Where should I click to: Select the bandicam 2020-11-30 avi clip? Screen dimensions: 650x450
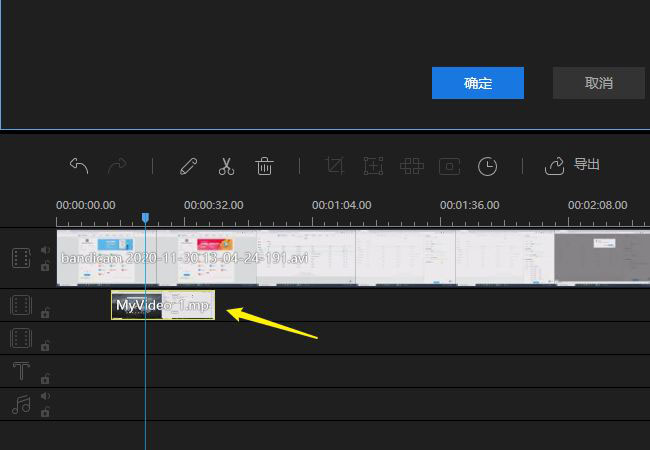coord(353,258)
